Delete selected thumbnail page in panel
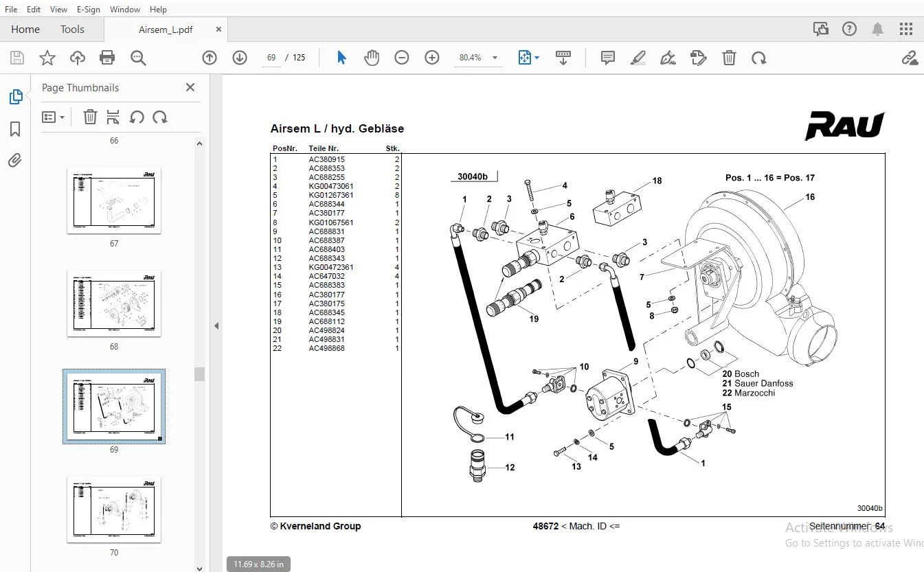The height and width of the screenshot is (572, 924). click(90, 117)
